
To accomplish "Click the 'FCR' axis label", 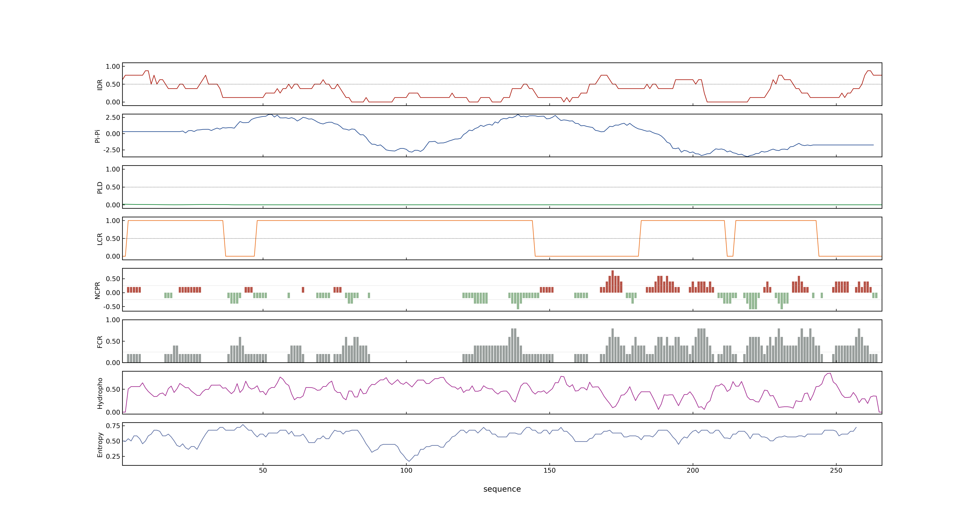I will [x=100, y=341].
